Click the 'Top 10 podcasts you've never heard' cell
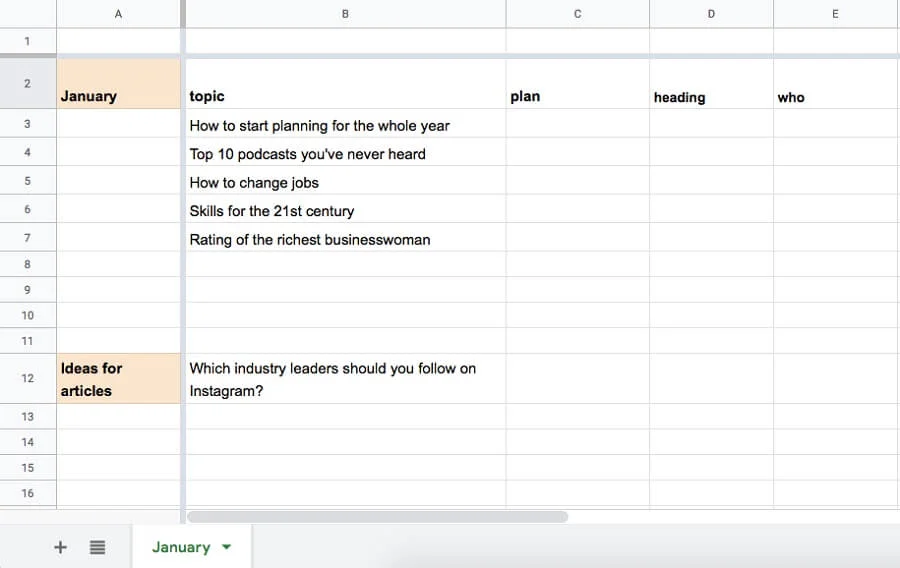 pyautogui.click(x=345, y=154)
